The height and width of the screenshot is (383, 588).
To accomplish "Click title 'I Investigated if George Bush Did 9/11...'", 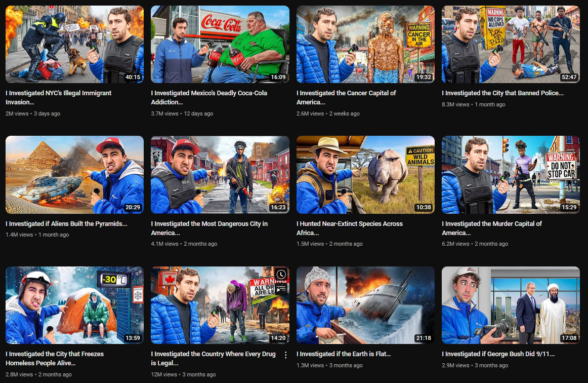I will click(498, 354).
